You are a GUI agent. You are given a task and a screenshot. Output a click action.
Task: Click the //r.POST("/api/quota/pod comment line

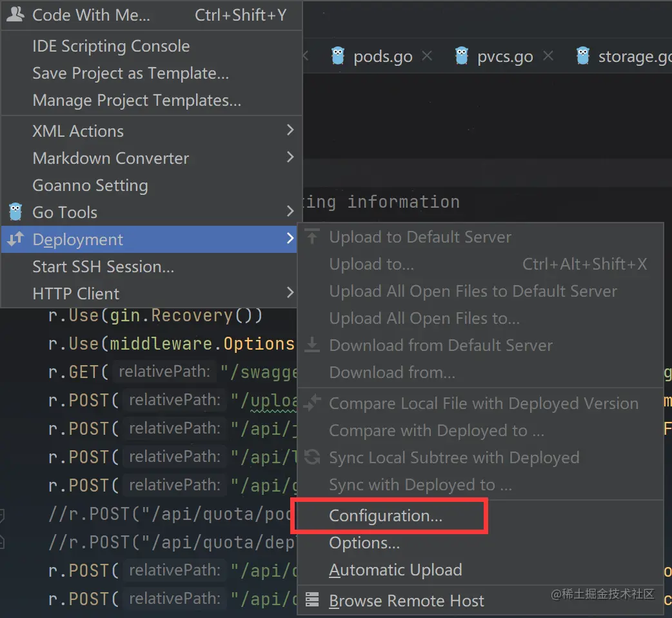click(170, 514)
